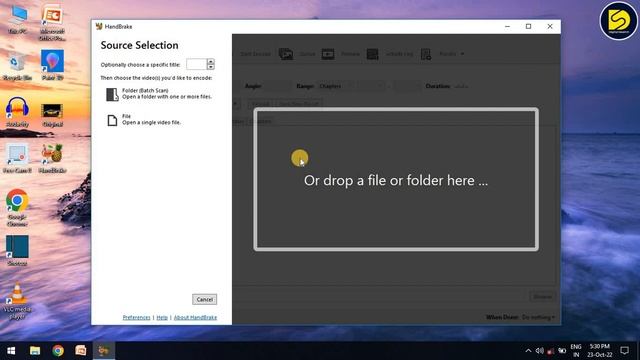This screenshot has height=360, width=640.
Task: Launch Audacity desktop shortcut
Action: [x=18, y=112]
